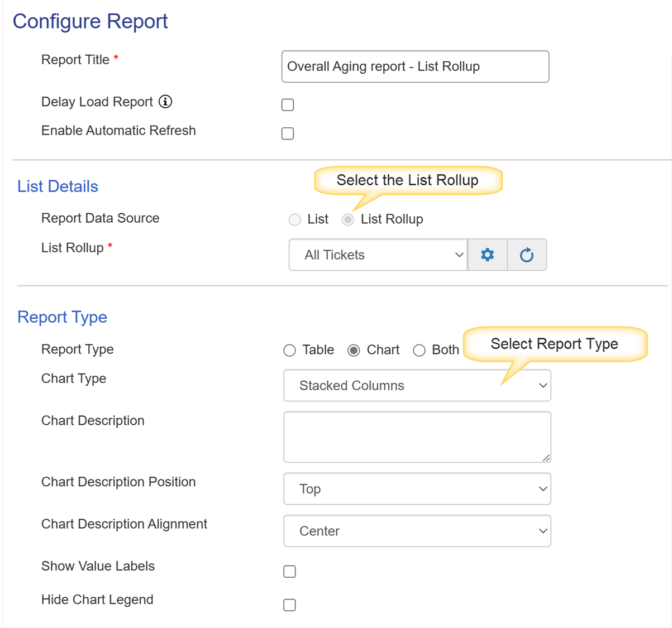Screen dimensions: 672x628
Task: Open the Chart Description Position dropdown showing Top
Action: click(x=417, y=488)
